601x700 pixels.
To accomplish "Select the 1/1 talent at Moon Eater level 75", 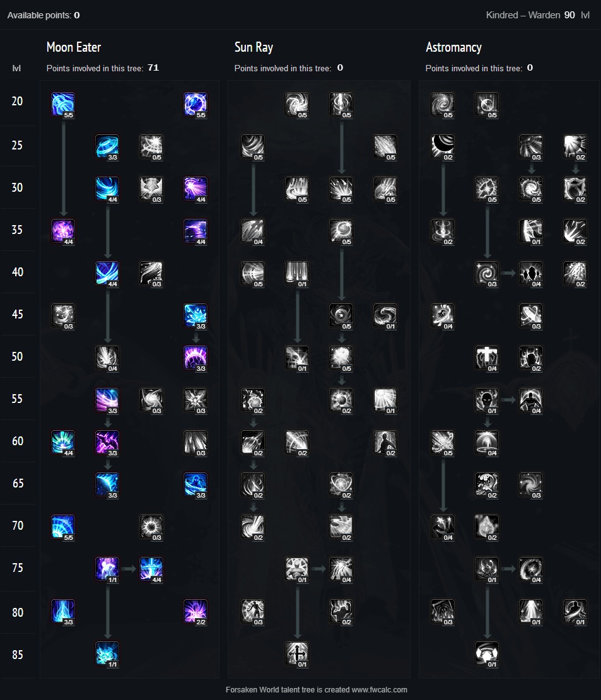I will click(107, 569).
